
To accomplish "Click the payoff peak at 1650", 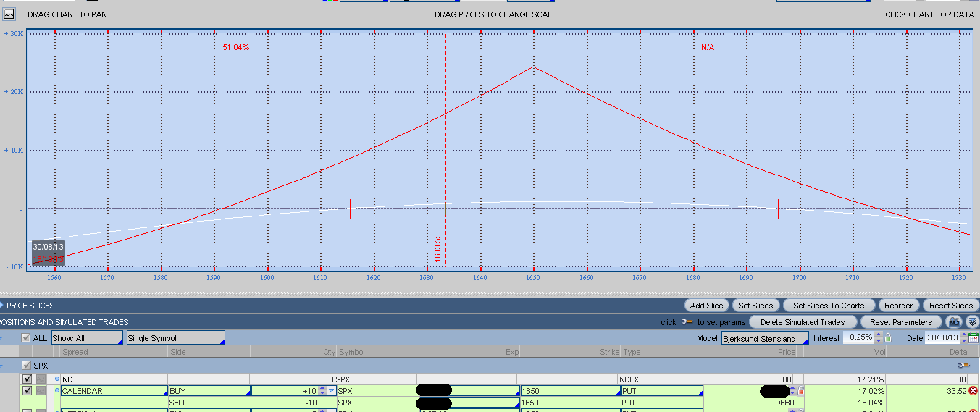I will tap(534, 67).
